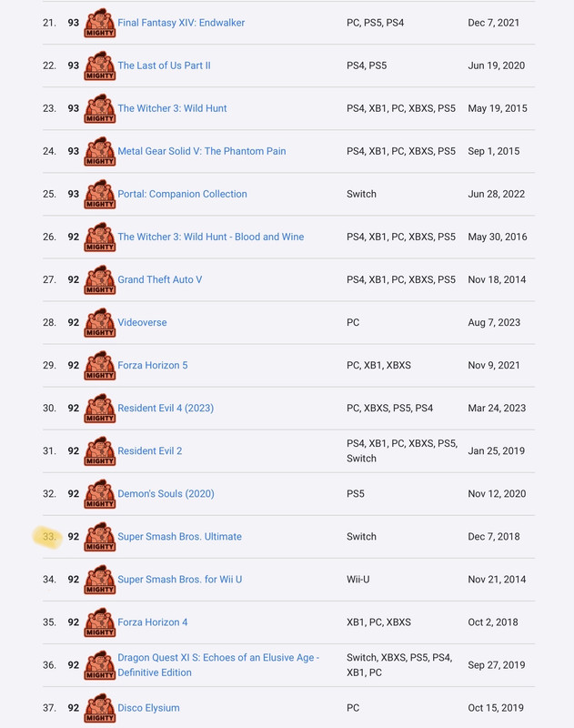Click Mighty badge icon next to Forza Horizon 5
This screenshot has width=574, height=728.
100,366
